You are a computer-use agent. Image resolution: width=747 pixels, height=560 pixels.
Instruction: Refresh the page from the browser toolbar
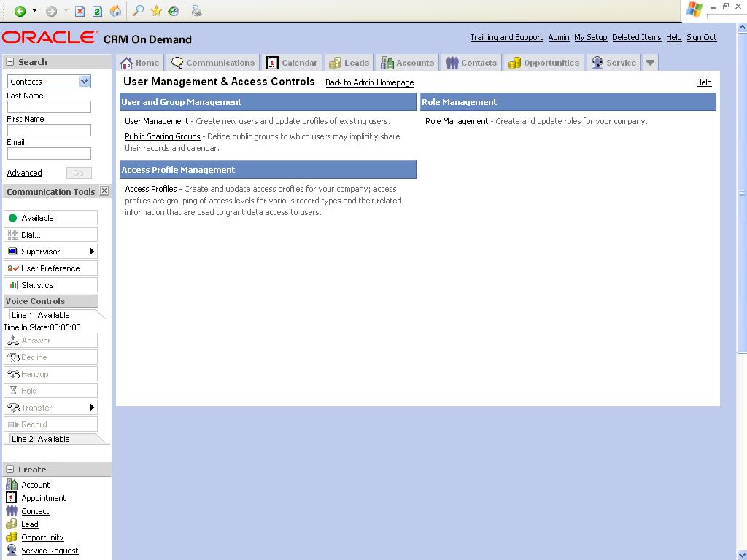tap(97, 11)
